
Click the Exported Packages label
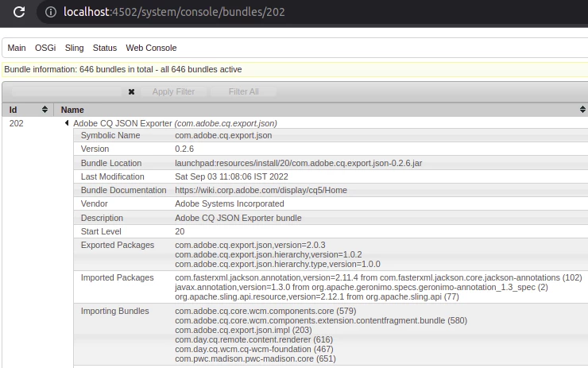[x=118, y=245]
